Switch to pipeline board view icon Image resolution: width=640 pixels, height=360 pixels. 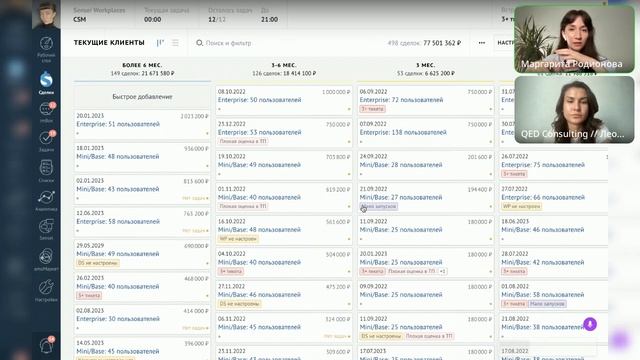(x=160, y=42)
